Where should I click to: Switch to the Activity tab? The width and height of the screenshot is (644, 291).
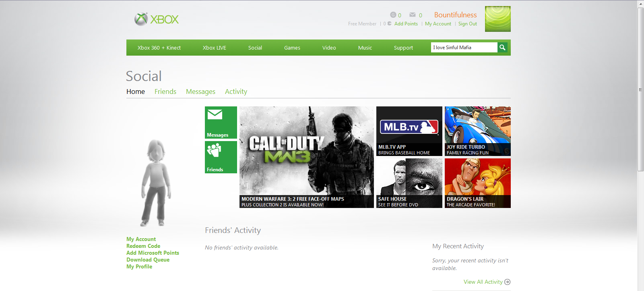(236, 92)
